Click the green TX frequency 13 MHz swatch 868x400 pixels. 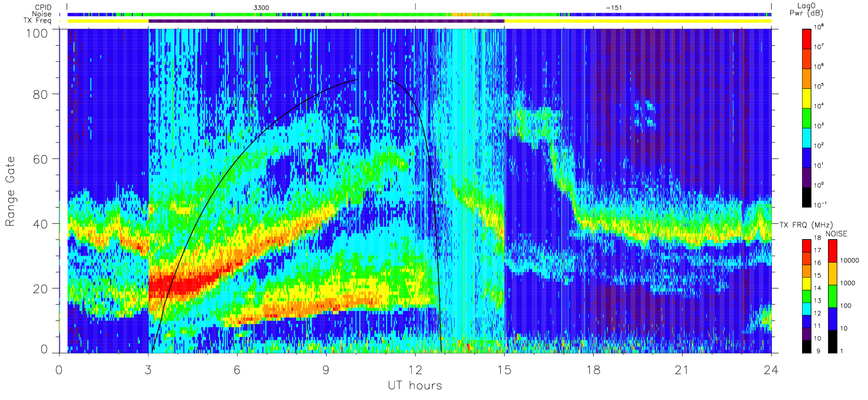pos(806,296)
